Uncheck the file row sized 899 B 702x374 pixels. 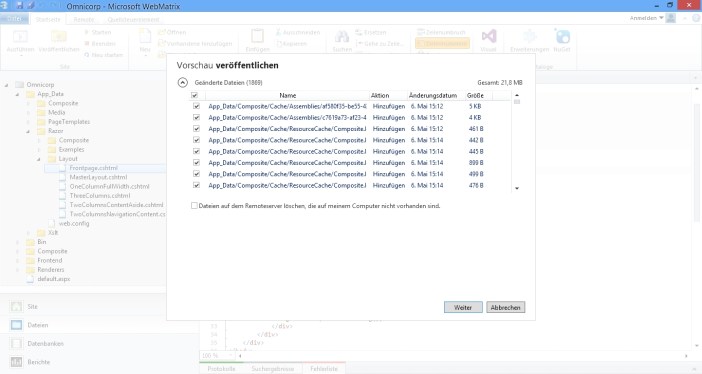click(197, 163)
